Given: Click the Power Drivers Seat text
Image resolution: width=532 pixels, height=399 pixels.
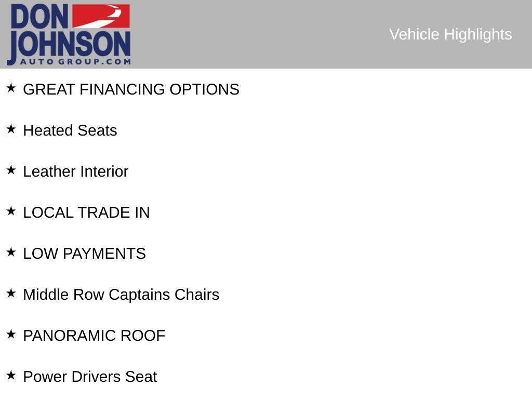Looking at the screenshot, I should [x=90, y=377].
